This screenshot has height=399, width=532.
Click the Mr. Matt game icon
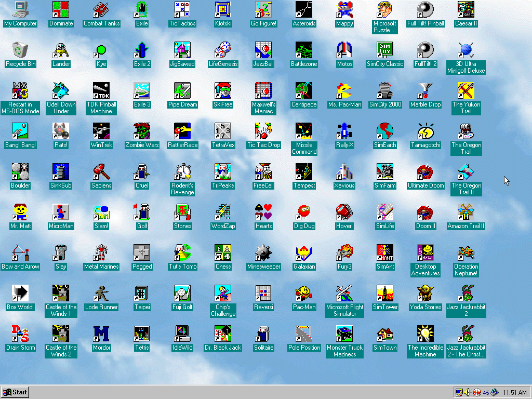(20, 212)
